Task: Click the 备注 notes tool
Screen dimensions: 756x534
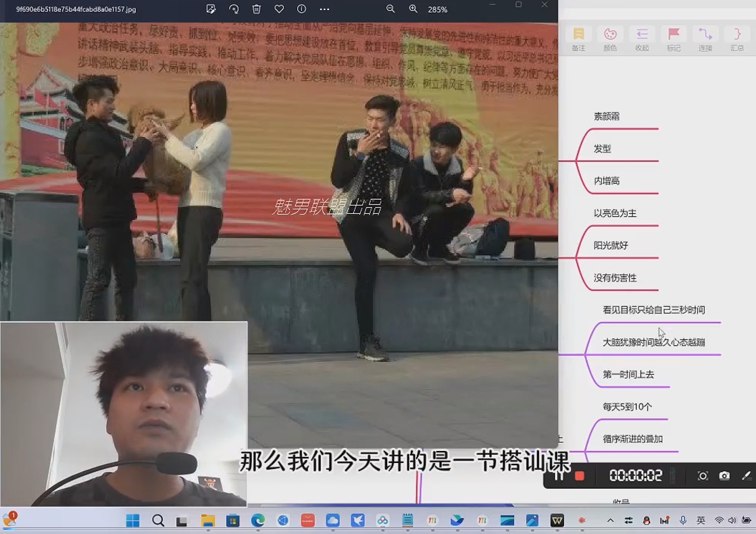Action: click(x=578, y=38)
